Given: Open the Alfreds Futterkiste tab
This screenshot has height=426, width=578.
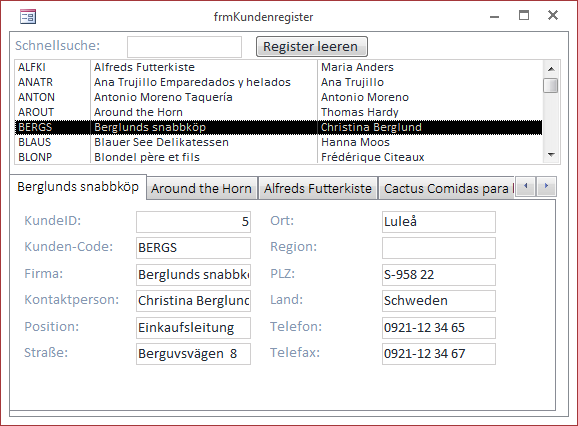Looking at the screenshot, I should pos(318,189).
